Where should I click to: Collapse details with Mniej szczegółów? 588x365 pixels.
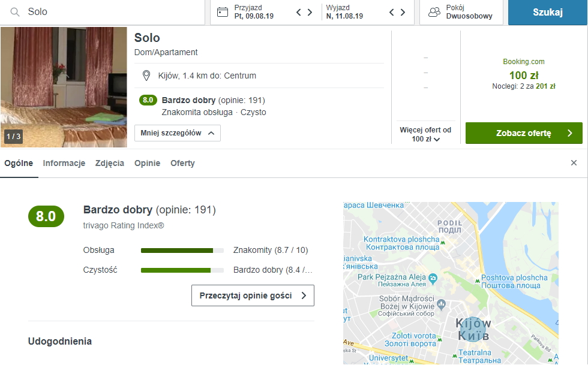178,133
